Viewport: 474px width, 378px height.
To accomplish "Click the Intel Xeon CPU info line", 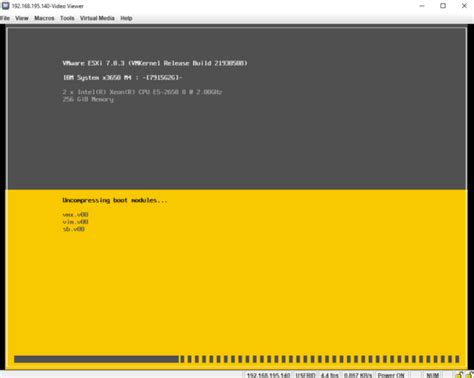I will 142,92.
